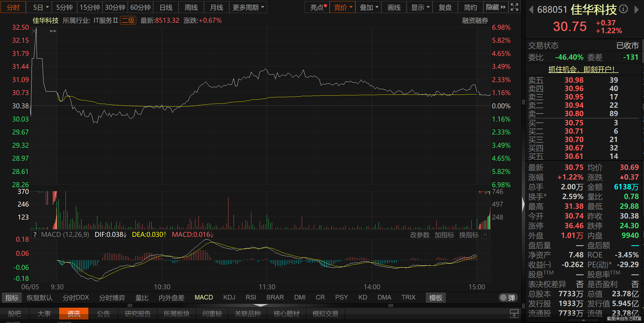Switch to 月线 monthly chart
Viewport: 644px width, 323px height.
tap(217, 7)
